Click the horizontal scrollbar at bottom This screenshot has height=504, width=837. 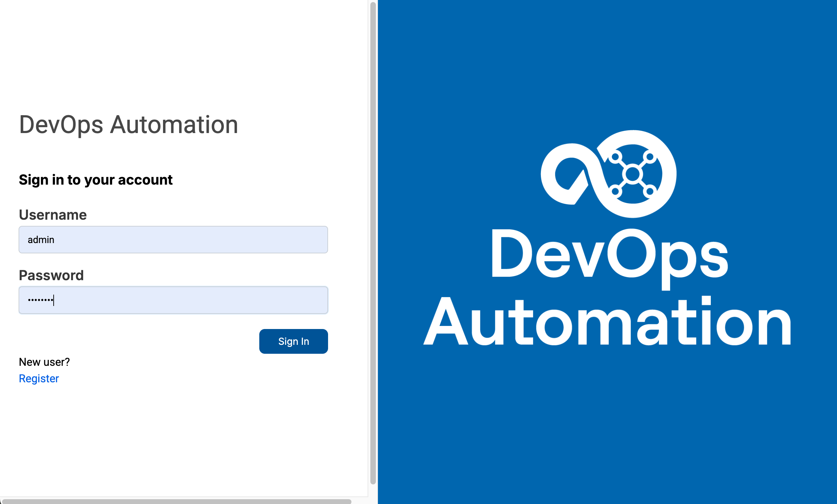click(x=175, y=501)
